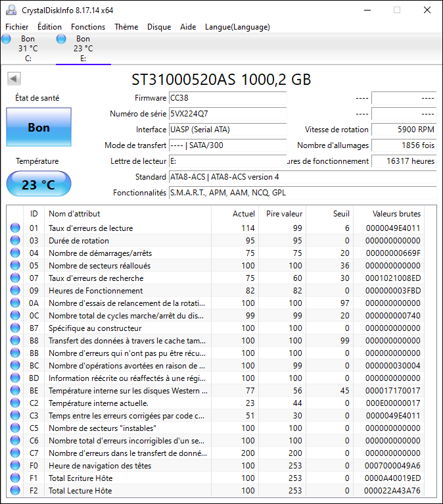Click the Valeurs brutes column header
This screenshot has height=504, width=443.
point(396,214)
